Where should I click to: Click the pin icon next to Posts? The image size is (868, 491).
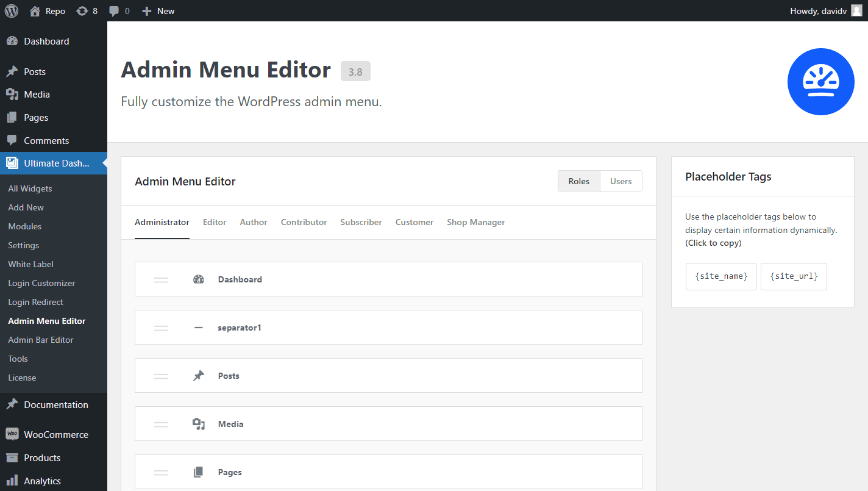199,375
